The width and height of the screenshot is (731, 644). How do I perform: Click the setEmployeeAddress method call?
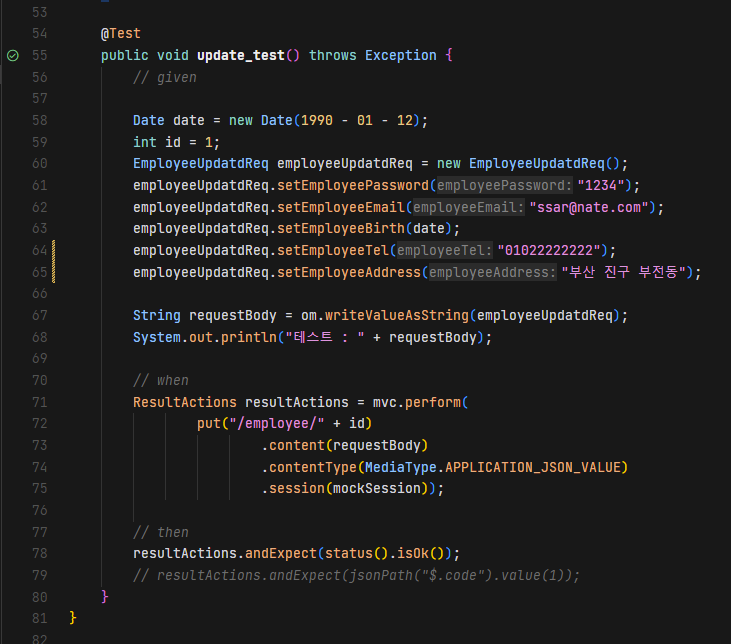tap(349, 272)
